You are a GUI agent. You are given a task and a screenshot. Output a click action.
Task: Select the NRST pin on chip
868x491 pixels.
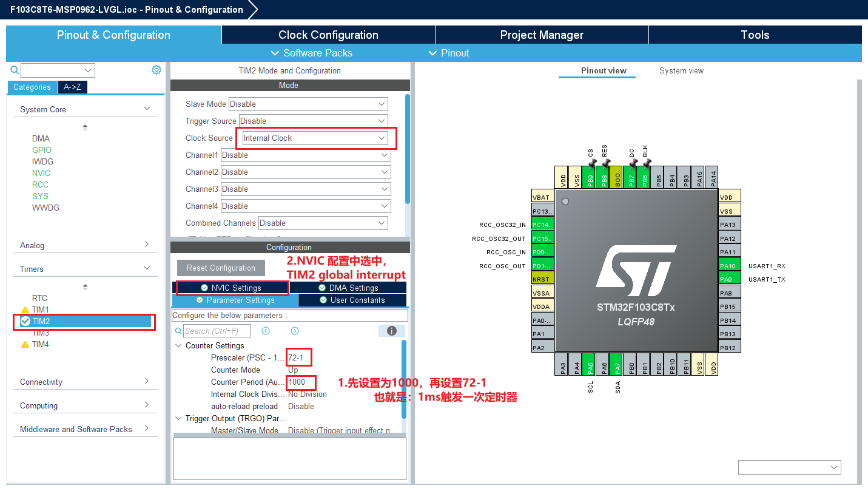(x=542, y=279)
